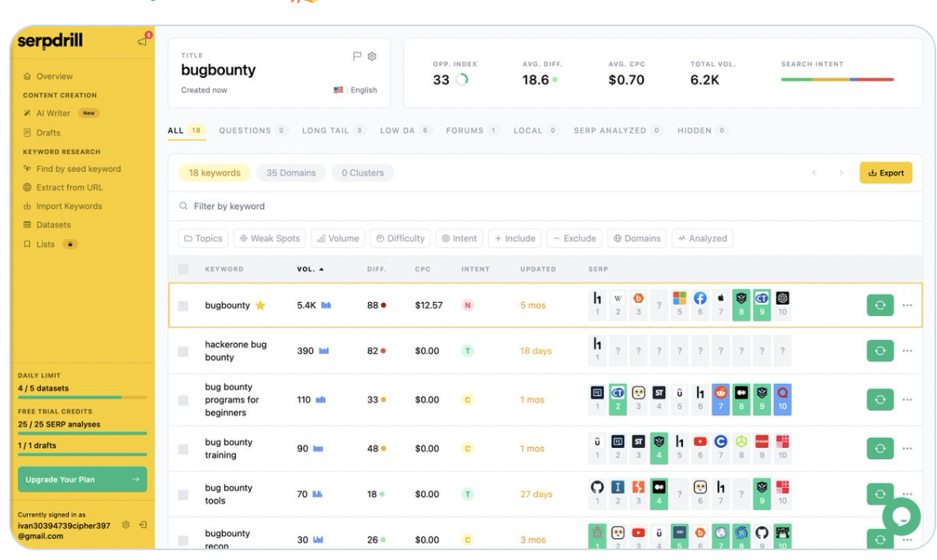
Task: Check the hackerone bug bounty checkbox
Action: 183,352
